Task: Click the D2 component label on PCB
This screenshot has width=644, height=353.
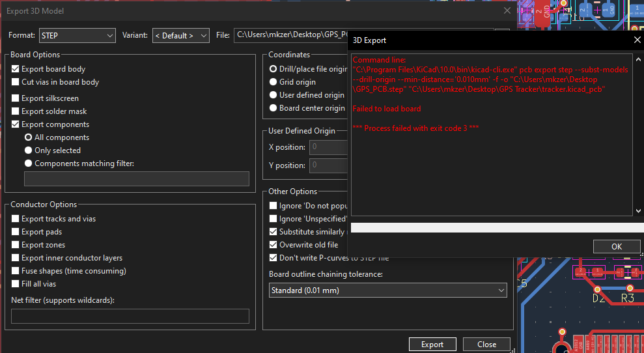Action: 598,298
